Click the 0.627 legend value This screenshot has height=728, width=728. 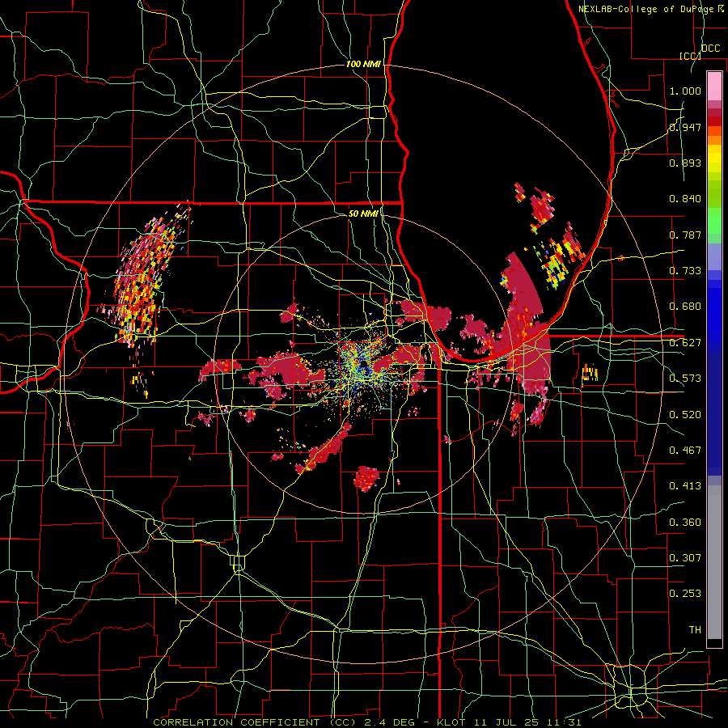[685, 343]
